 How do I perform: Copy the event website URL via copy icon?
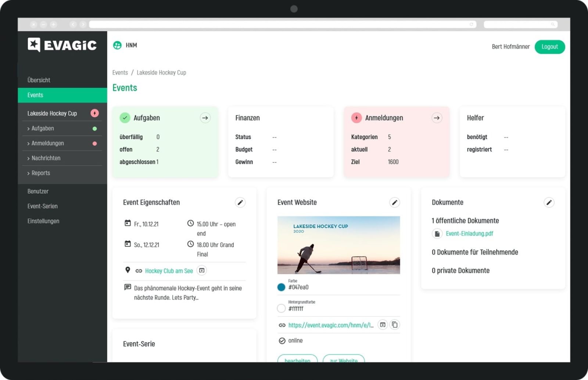click(395, 325)
